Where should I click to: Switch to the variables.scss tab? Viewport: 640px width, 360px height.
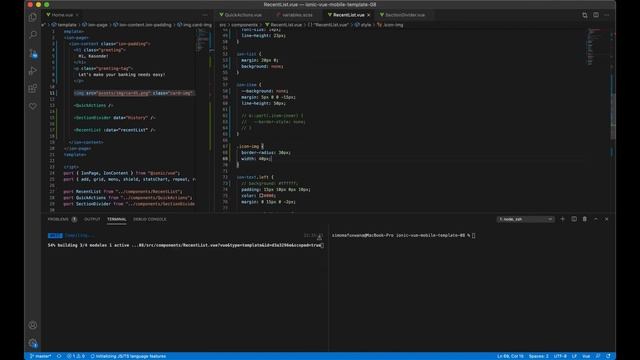click(x=297, y=15)
